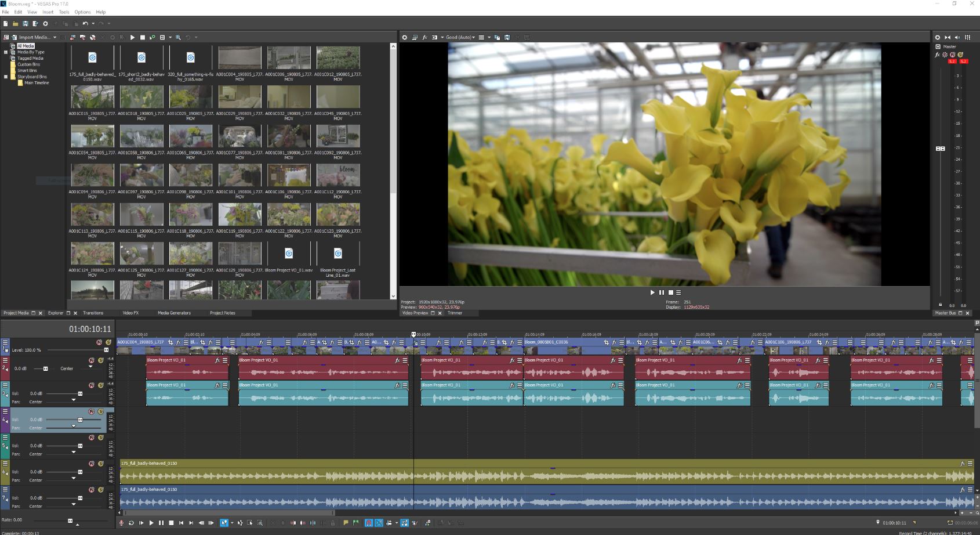Click the Project Video Properties gear above preview
The image size is (980, 535).
pos(404,37)
